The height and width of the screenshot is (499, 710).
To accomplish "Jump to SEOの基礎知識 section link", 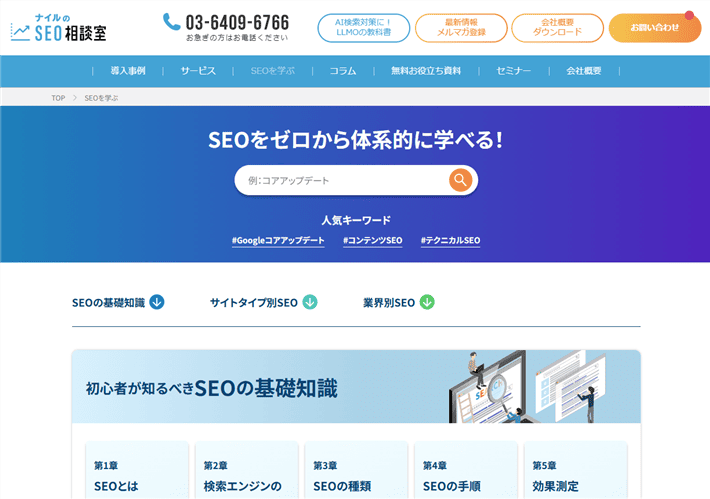I will pos(109,302).
